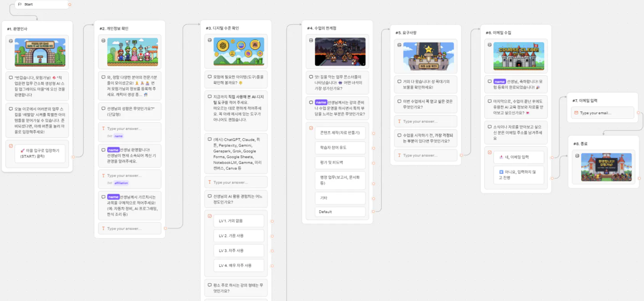This screenshot has height=301, width=644.
Task: Select the image block icon in group #2. 개인정보 확인
Action: click(103, 40)
